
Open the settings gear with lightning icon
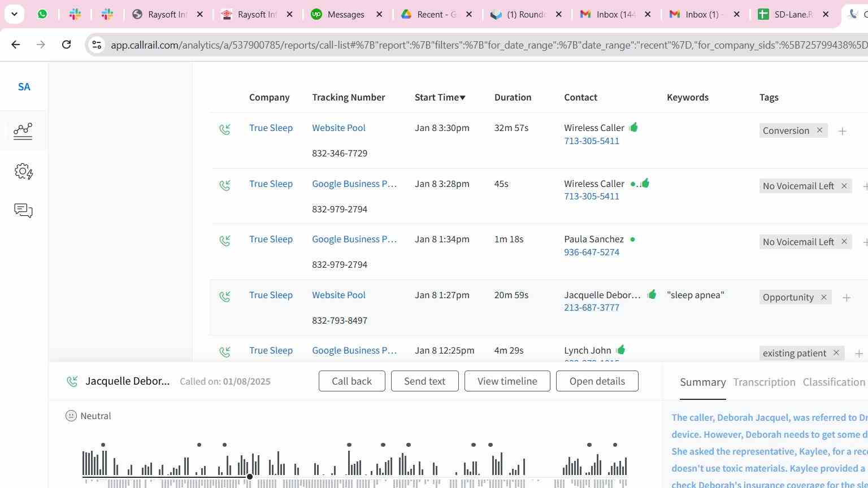[24, 172]
